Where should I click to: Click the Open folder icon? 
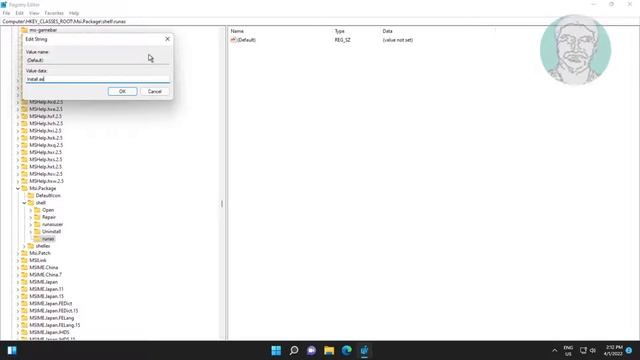(x=38, y=210)
